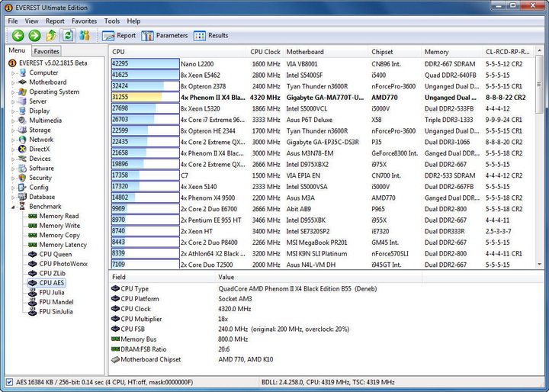Select the Devices icon in the tree
The image size is (549, 392).
pos(22,159)
